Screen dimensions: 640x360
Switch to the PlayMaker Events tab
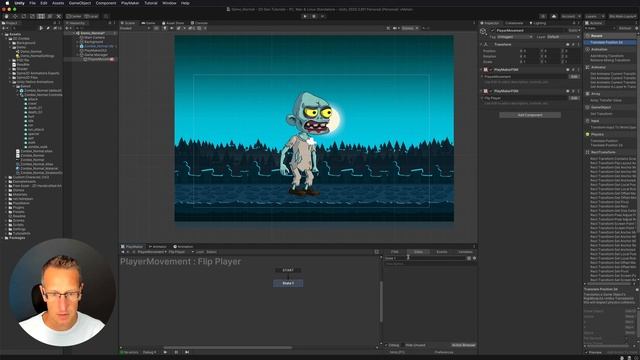click(x=442, y=252)
